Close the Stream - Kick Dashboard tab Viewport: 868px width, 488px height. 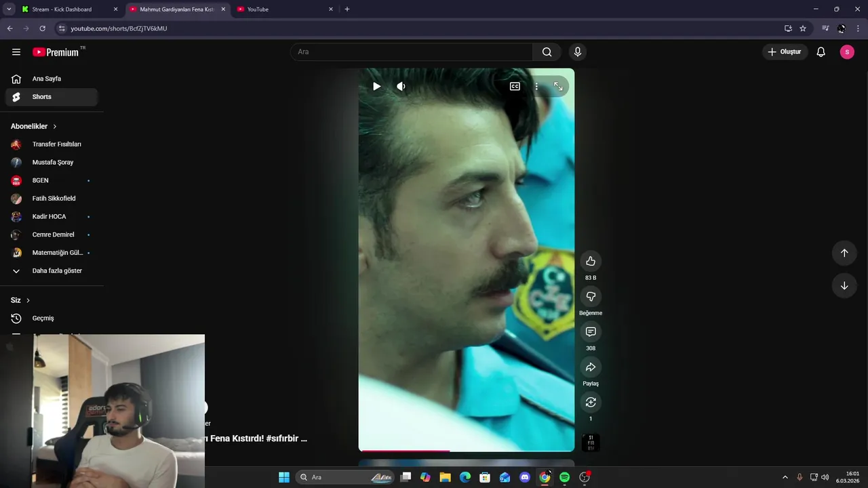point(115,9)
